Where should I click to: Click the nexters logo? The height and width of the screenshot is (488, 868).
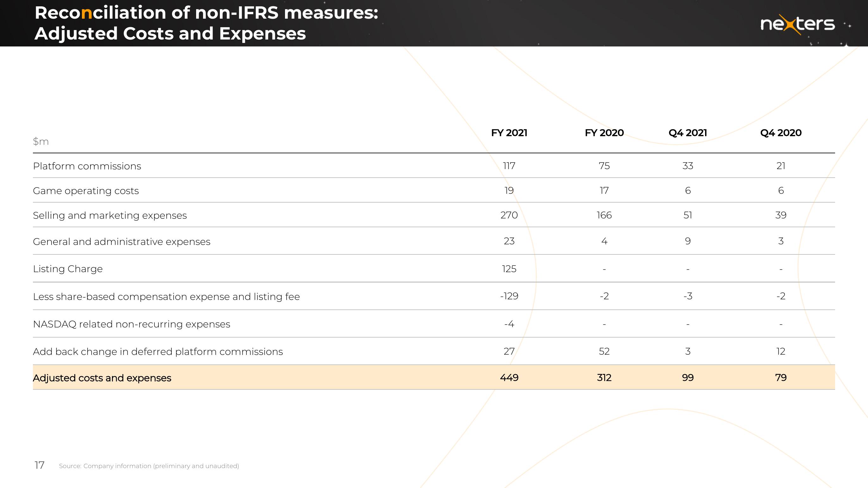797,24
